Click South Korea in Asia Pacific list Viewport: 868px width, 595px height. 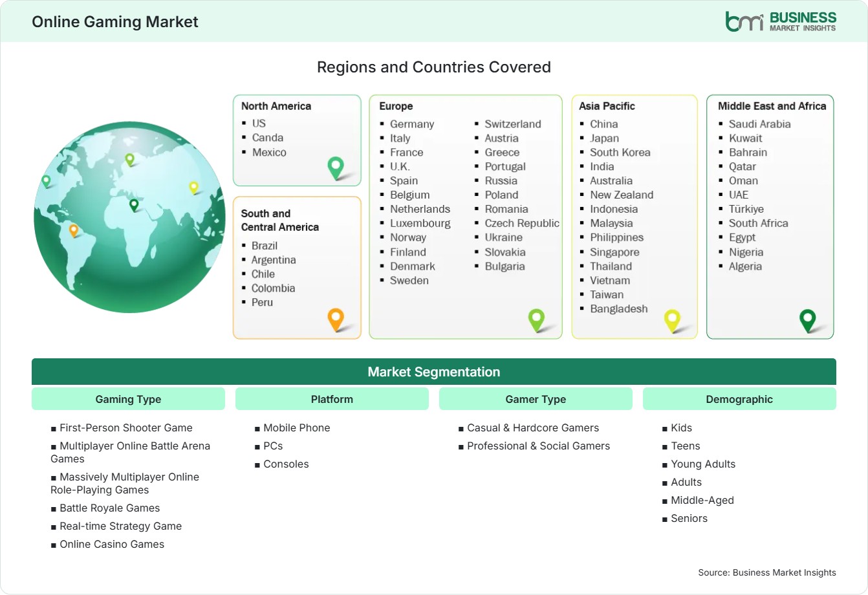point(620,153)
